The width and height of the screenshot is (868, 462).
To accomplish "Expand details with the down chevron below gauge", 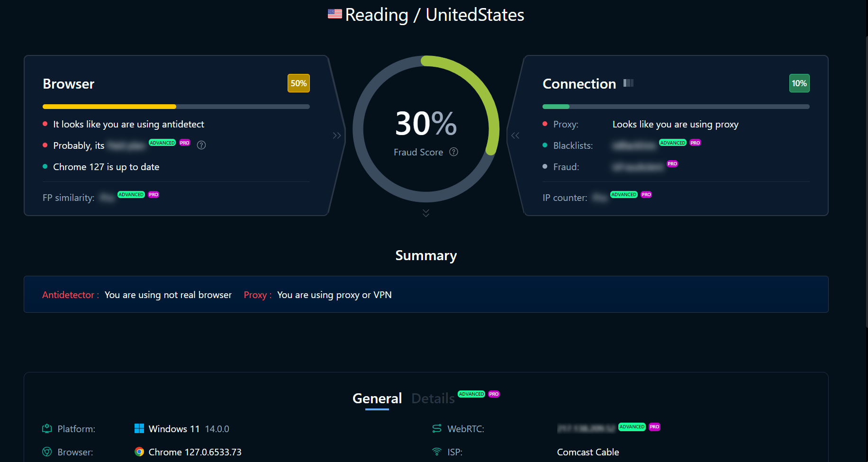I will 426,213.
